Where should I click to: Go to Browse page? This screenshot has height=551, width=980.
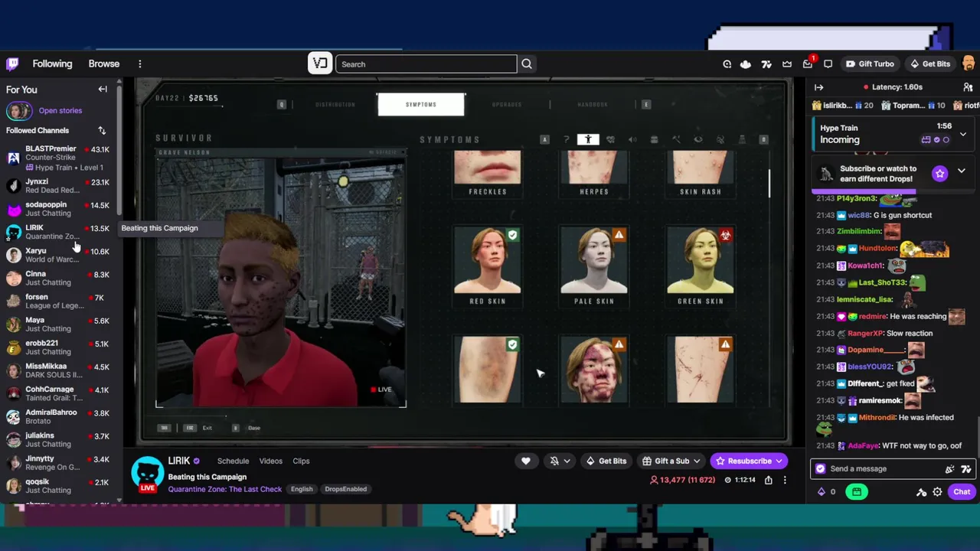point(104,64)
